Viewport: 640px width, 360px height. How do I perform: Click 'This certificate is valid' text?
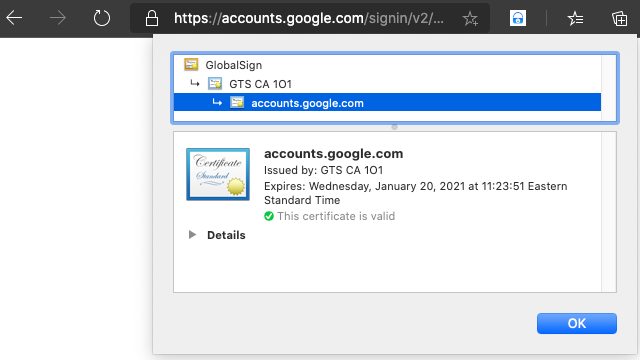336,216
